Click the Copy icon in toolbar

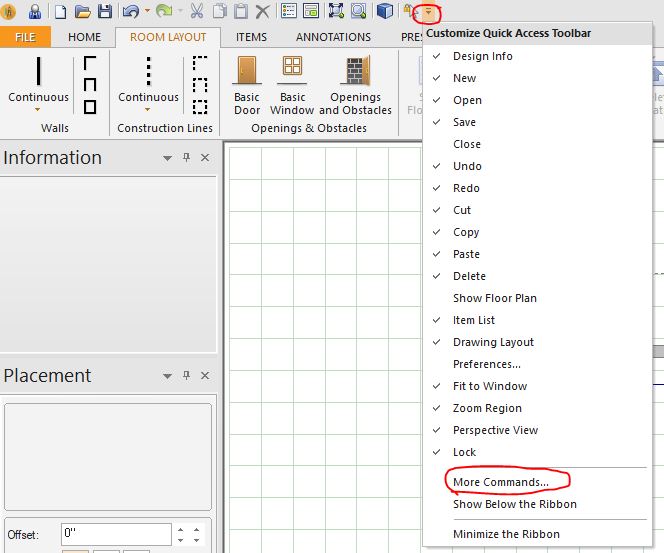click(219, 11)
